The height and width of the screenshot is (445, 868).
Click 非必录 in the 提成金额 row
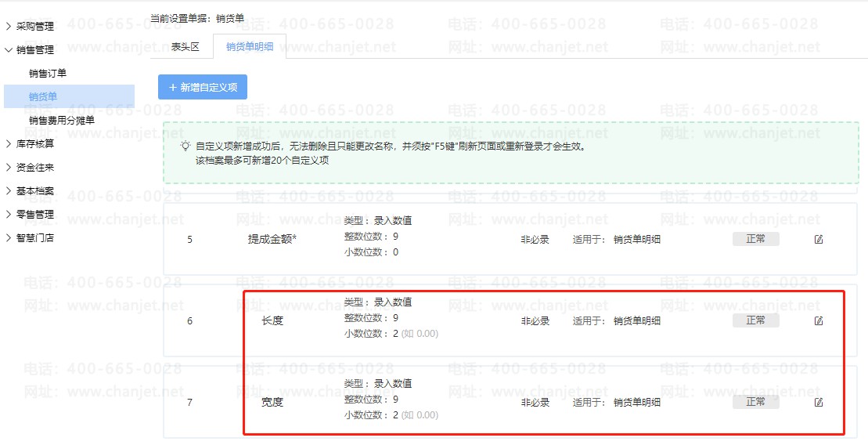535,240
